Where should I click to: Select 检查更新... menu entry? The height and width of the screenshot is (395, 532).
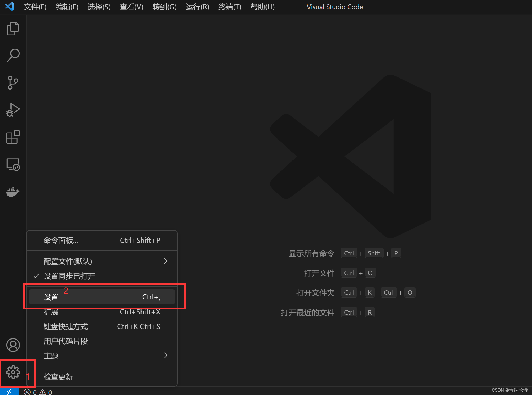(x=102, y=376)
